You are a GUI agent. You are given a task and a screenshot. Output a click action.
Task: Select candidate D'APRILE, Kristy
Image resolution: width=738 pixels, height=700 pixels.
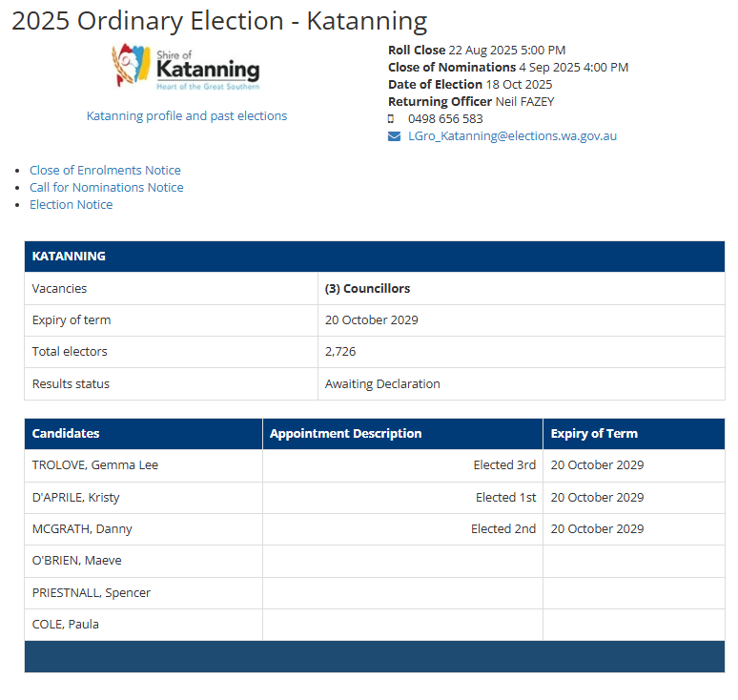click(x=76, y=498)
